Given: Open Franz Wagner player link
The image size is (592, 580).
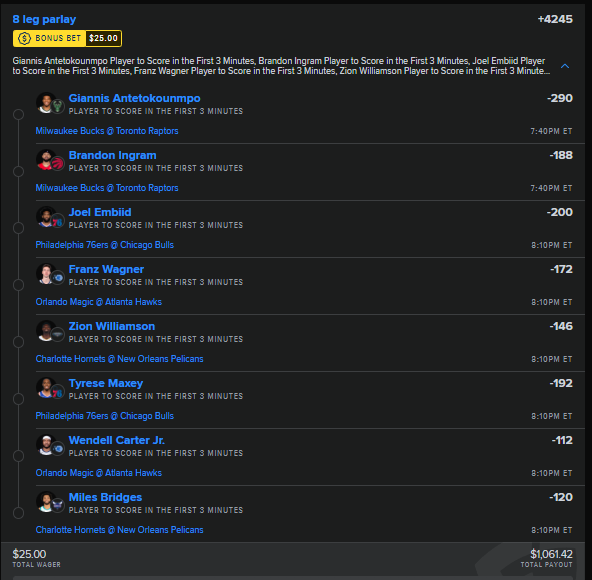Looking at the screenshot, I should (x=106, y=269).
